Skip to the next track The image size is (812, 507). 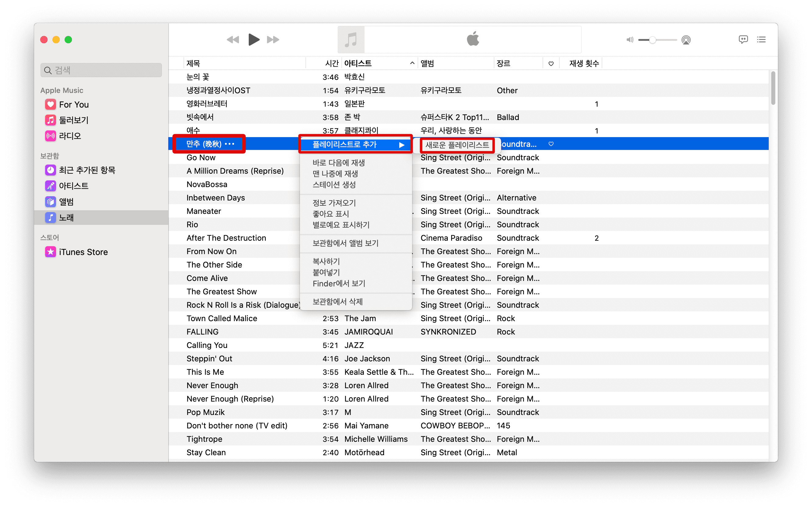pos(273,40)
